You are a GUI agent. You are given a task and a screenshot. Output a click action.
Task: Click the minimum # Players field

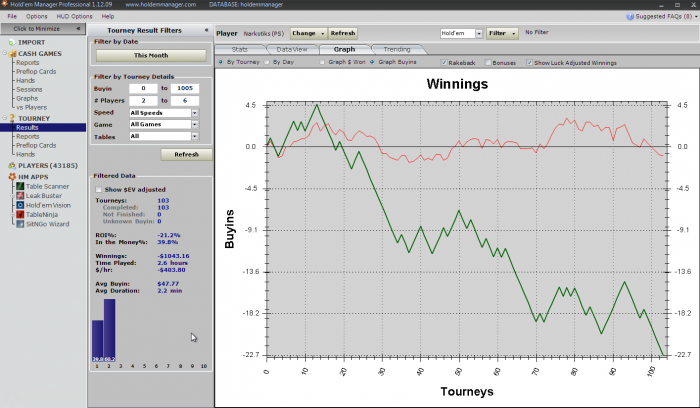coord(143,101)
